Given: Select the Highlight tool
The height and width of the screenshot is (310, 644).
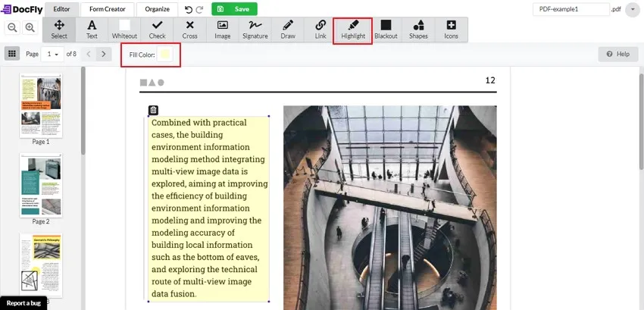Looking at the screenshot, I should tap(352, 30).
